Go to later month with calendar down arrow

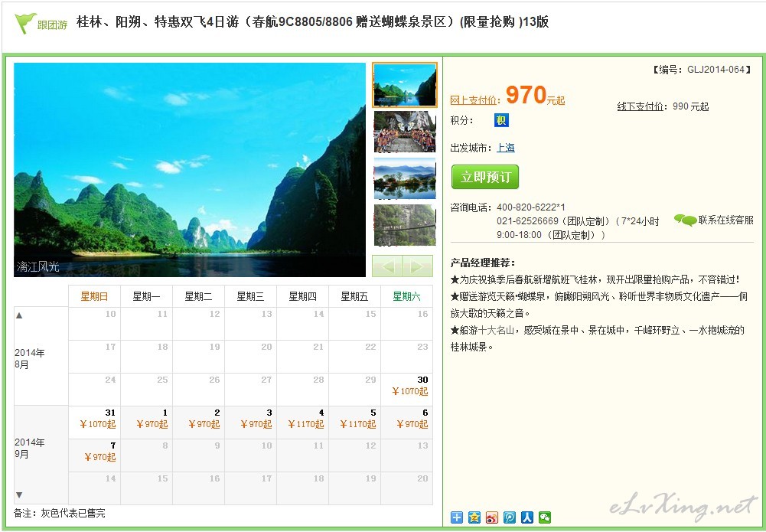(x=19, y=494)
